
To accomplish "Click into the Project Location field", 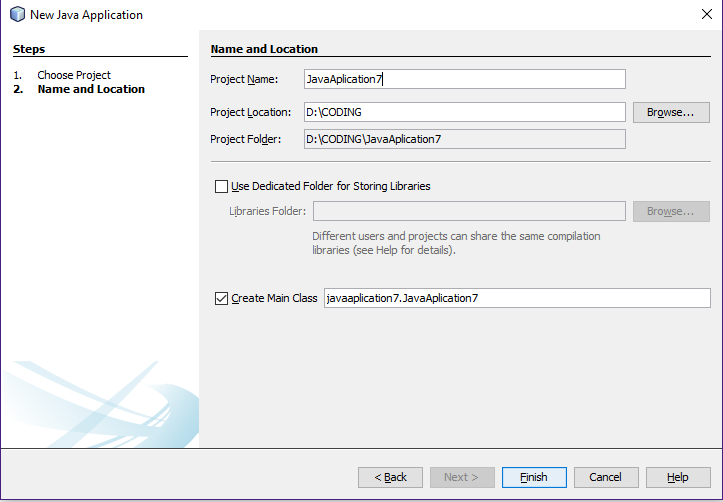I will click(x=464, y=112).
